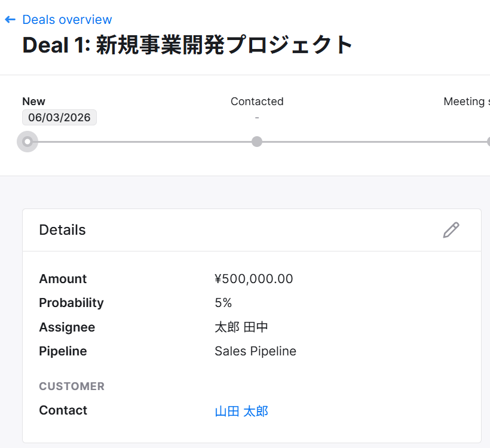Click the Sales Pipeline value
Viewport: 490px width, 448px height.
coord(255,351)
